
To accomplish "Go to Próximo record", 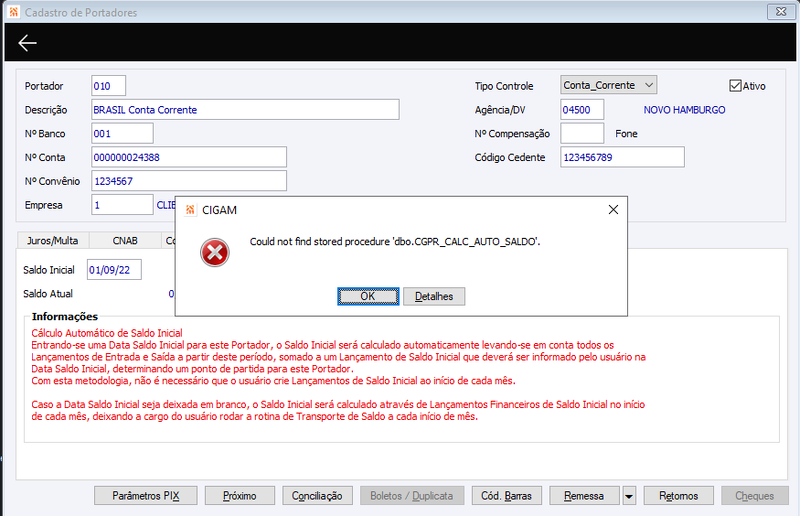I will 240,496.
